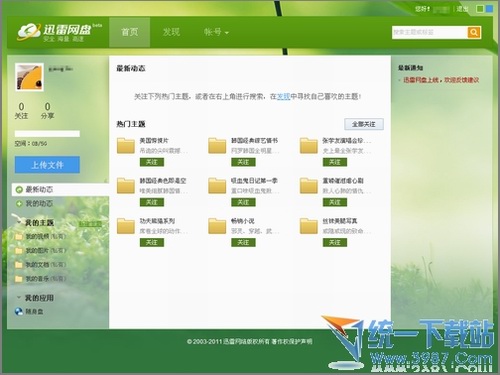Open 我的图片 private folder

click(x=40, y=250)
